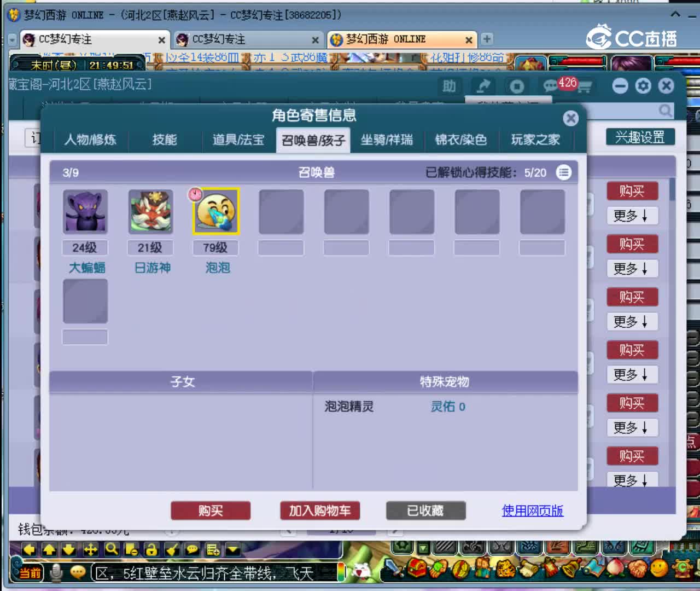The height and width of the screenshot is (591, 700).
Task: Click the smiley face icon in game bar
Action: click(x=660, y=569)
